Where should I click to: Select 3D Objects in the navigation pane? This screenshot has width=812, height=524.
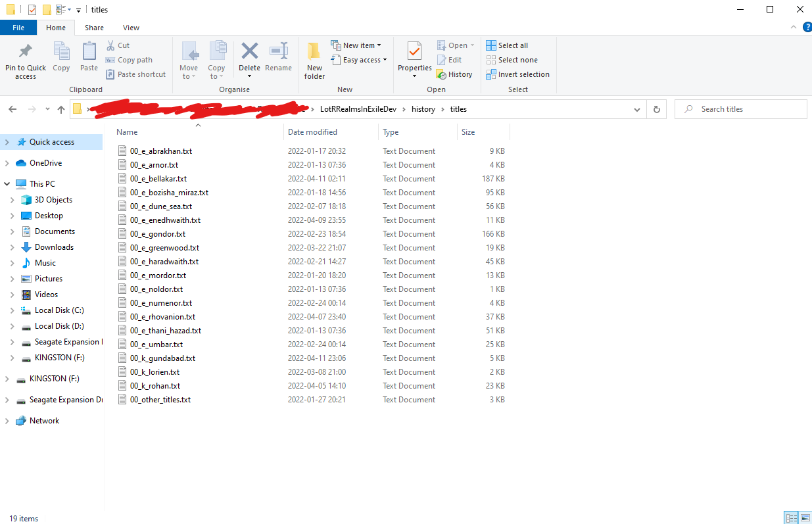[x=53, y=200]
